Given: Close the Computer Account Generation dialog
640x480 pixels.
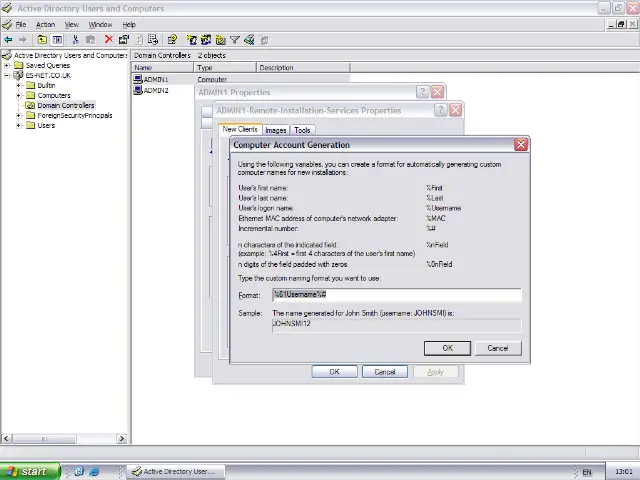Looking at the screenshot, I should pyautogui.click(x=521, y=145).
